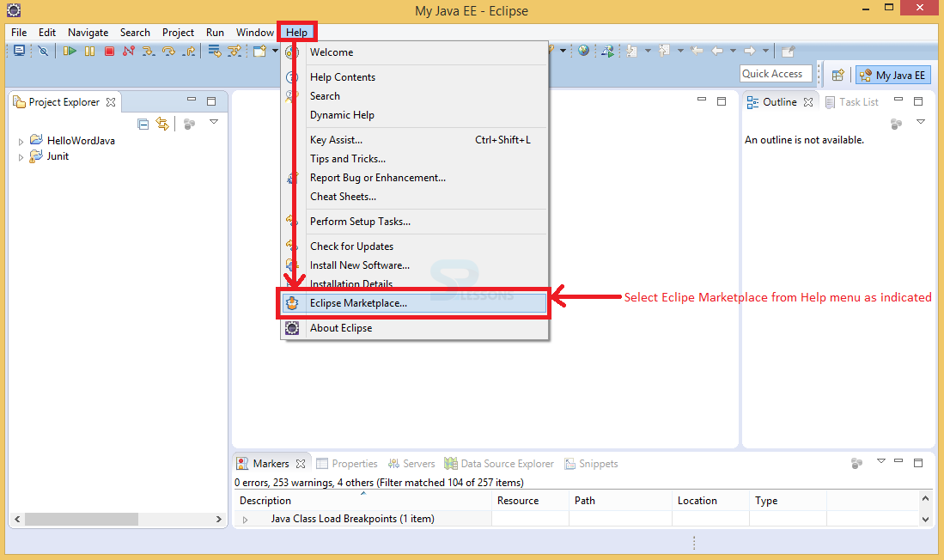
Task: Switch to the My Java EE perspective
Action: tap(893, 76)
